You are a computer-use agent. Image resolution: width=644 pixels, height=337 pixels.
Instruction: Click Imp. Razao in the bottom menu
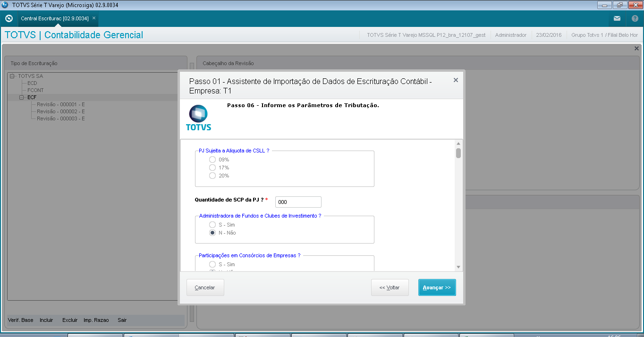tap(96, 320)
